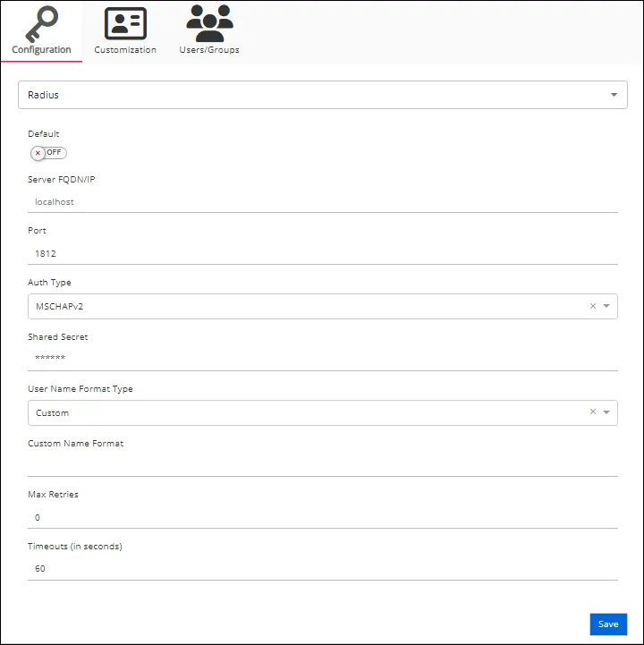Screen dimensions: 644x645
Task: Click the Shared Secret field
Action: pyautogui.click(x=323, y=358)
